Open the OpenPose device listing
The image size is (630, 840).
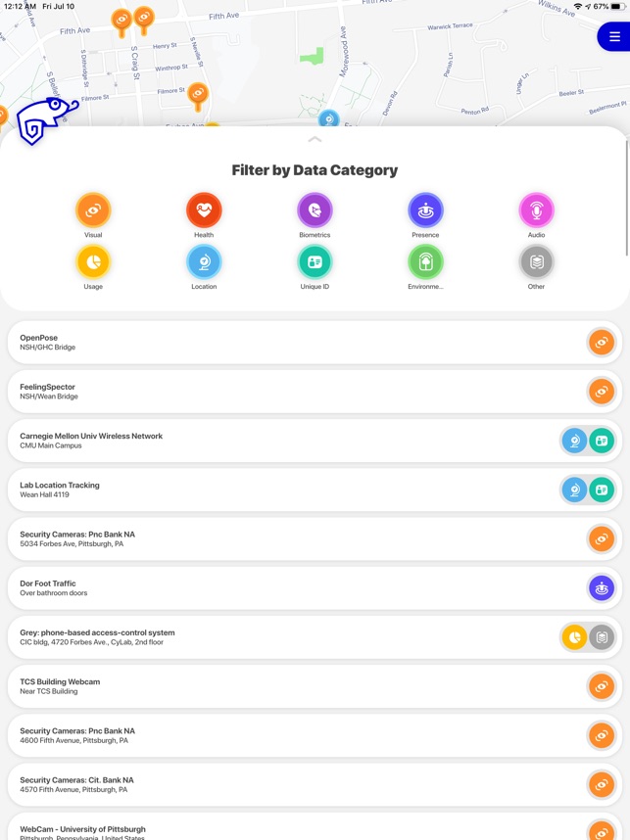(x=294, y=342)
